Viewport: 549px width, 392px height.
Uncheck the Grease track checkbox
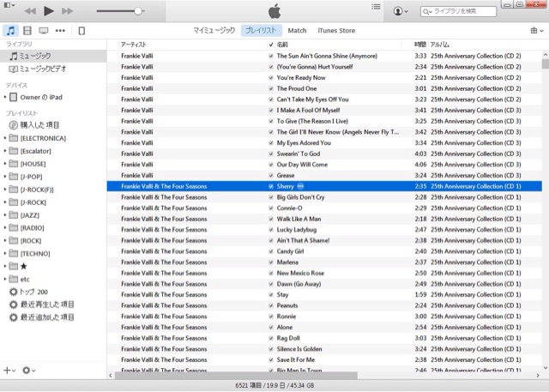coord(271,175)
